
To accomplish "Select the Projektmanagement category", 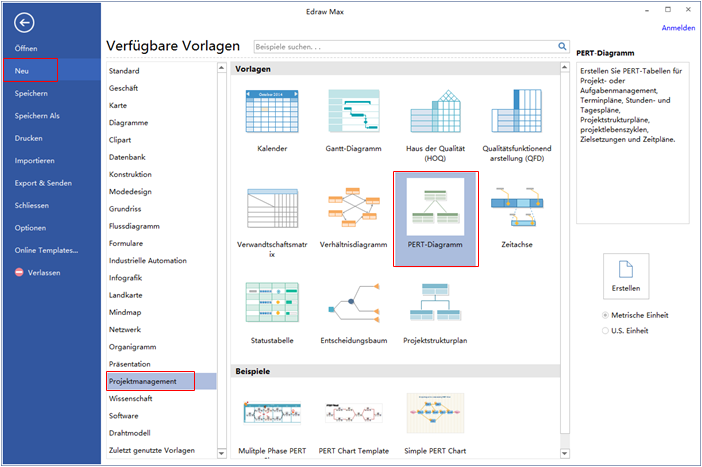I will (x=161, y=381).
